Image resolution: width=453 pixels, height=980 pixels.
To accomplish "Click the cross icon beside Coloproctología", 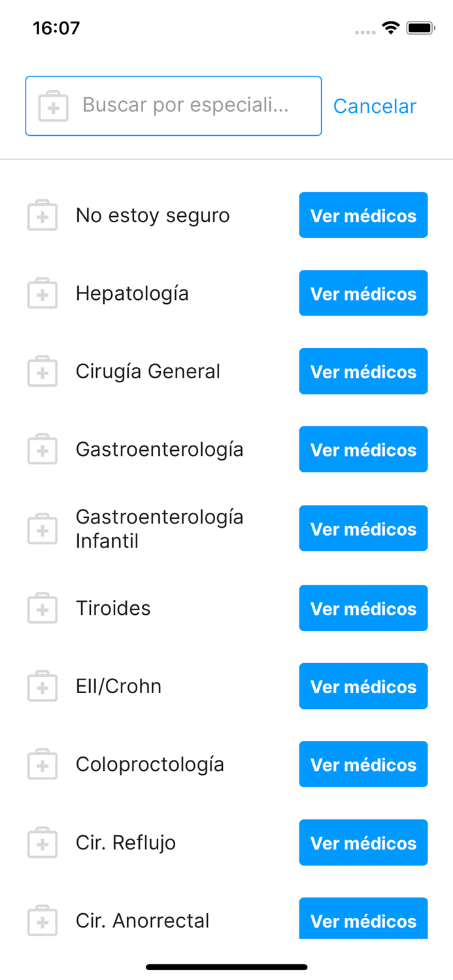I will tap(42, 764).
